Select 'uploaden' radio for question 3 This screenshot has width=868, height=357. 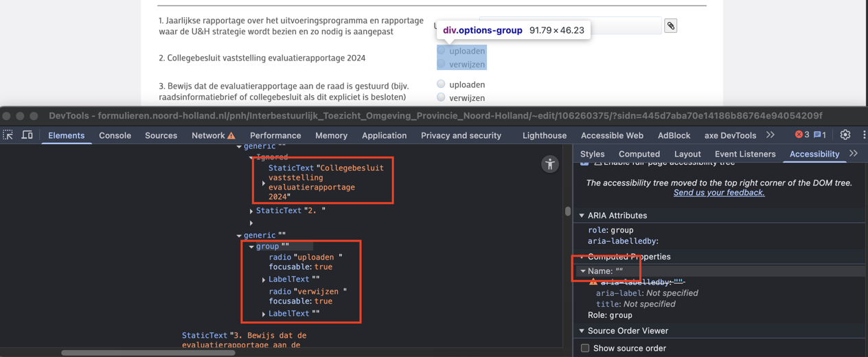coord(441,84)
